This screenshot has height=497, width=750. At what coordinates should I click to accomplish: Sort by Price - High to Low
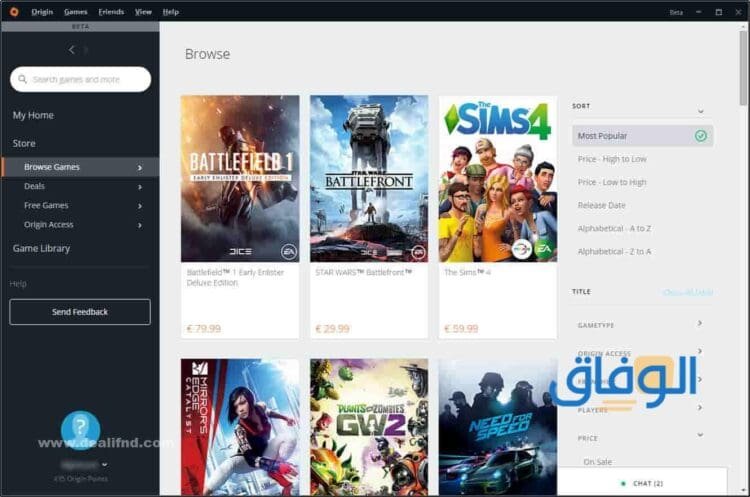(x=612, y=159)
